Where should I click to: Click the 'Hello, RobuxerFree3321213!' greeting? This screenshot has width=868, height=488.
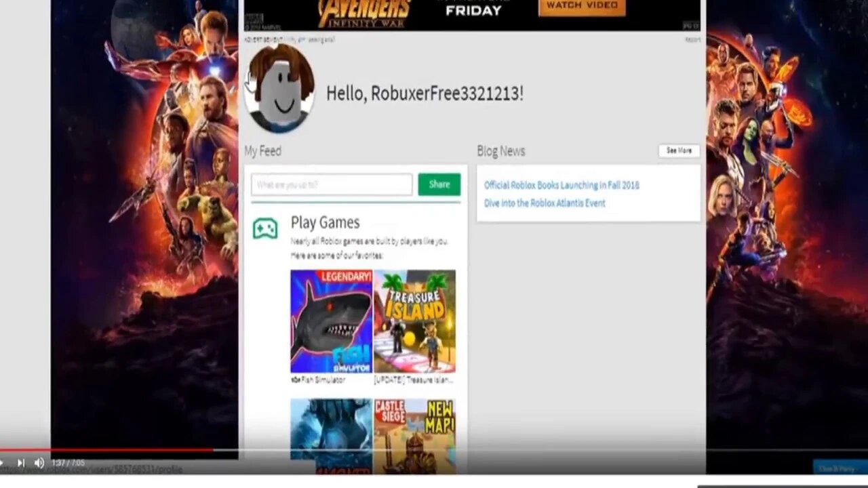point(425,94)
